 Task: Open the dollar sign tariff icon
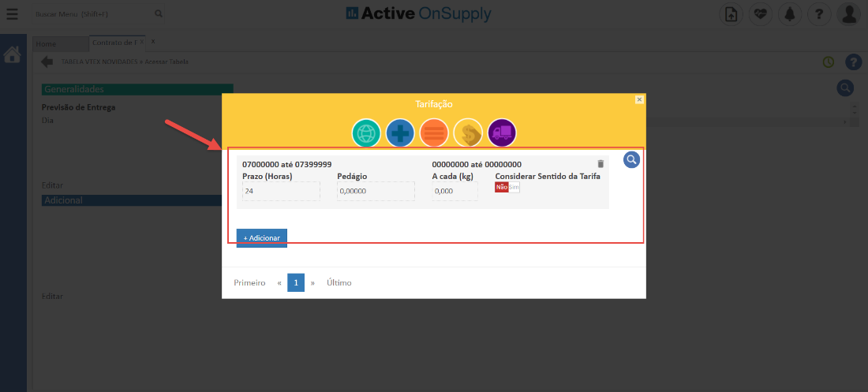click(468, 133)
